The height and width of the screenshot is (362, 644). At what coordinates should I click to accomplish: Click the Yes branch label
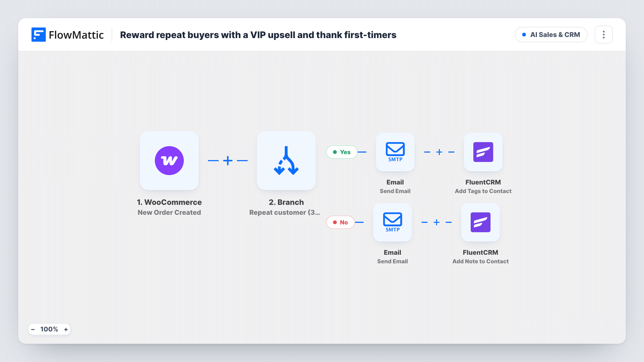(342, 152)
